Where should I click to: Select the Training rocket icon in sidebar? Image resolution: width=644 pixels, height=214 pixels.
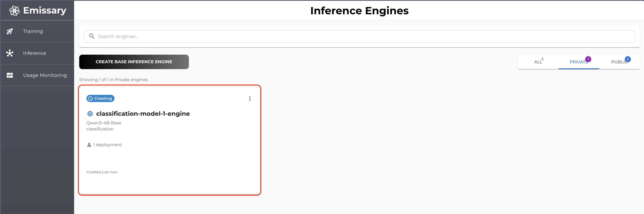pyautogui.click(x=10, y=31)
